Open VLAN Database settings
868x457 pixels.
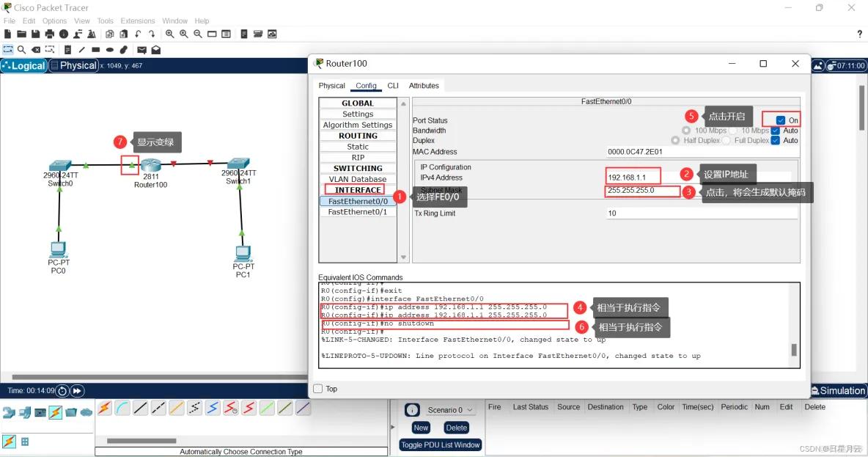(x=358, y=180)
